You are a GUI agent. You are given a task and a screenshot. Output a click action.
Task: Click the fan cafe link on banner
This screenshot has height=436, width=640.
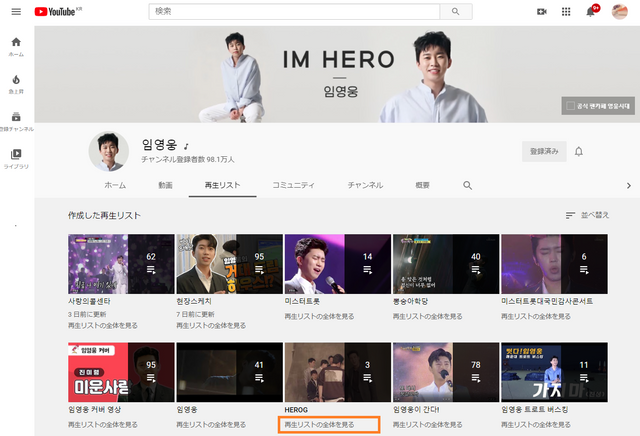pyautogui.click(x=598, y=106)
